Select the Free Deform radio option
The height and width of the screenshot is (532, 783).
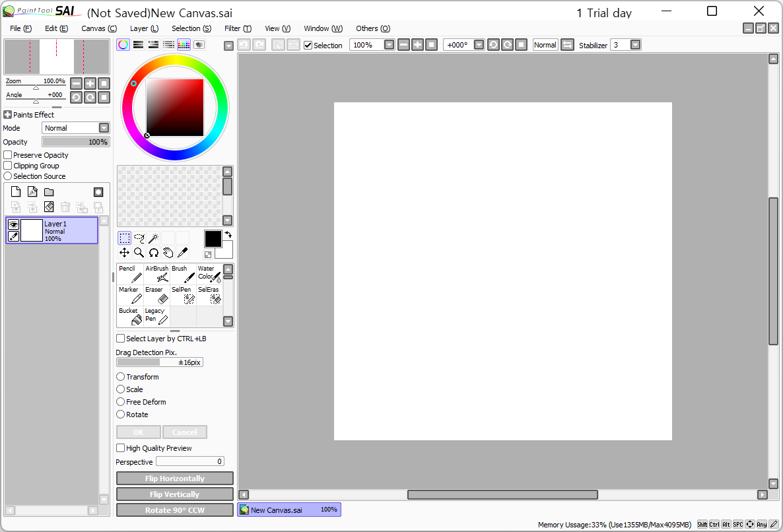point(120,401)
